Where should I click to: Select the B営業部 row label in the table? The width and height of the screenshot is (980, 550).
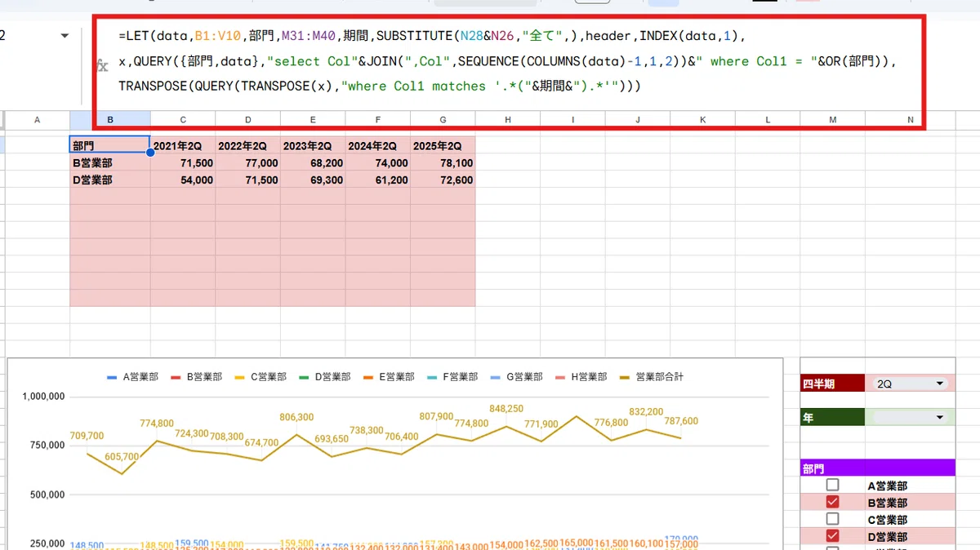(x=110, y=162)
